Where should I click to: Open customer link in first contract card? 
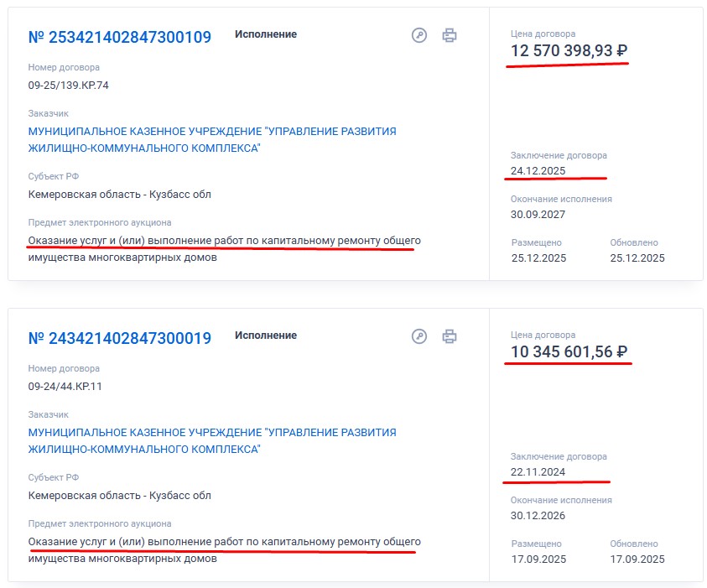click(212, 139)
